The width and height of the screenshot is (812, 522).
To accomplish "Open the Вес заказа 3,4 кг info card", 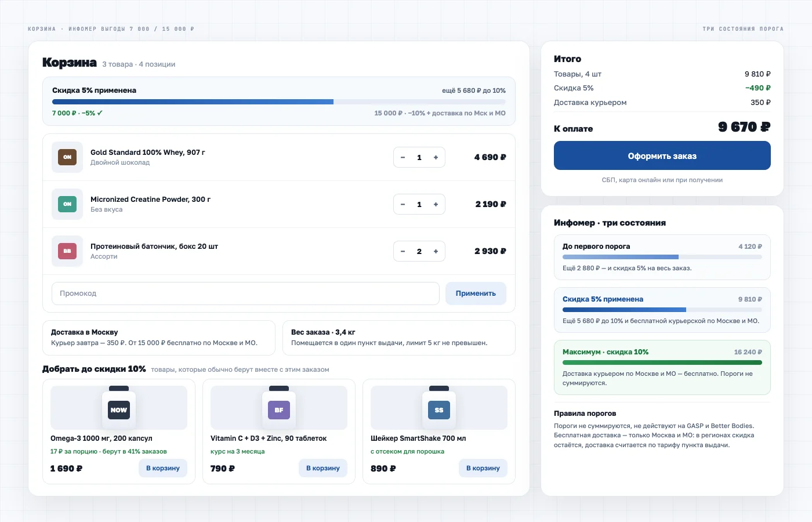I will coord(399,338).
